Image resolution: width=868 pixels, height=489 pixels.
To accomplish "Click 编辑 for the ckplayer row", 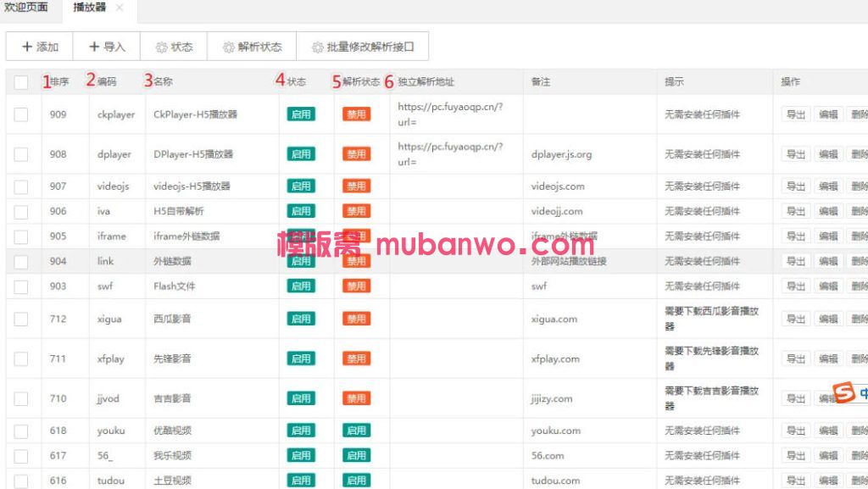I will tap(828, 114).
